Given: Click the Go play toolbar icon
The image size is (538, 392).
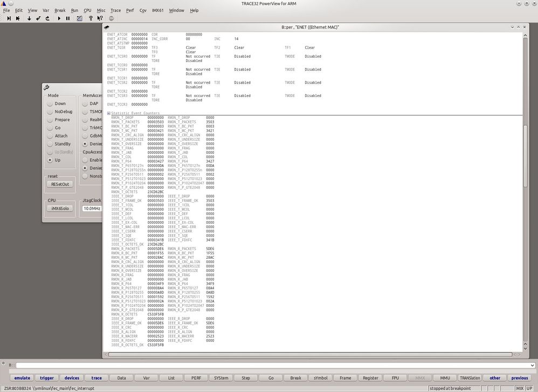Looking at the screenshot, I should 59,18.
